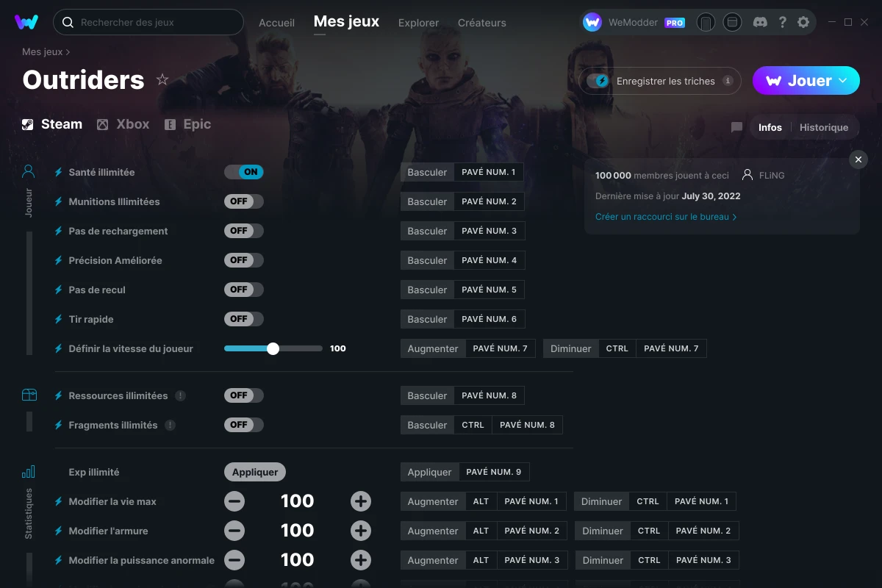Select the Steam platform tab
This screenshot has height=588, width=882.
coord(52,124)
